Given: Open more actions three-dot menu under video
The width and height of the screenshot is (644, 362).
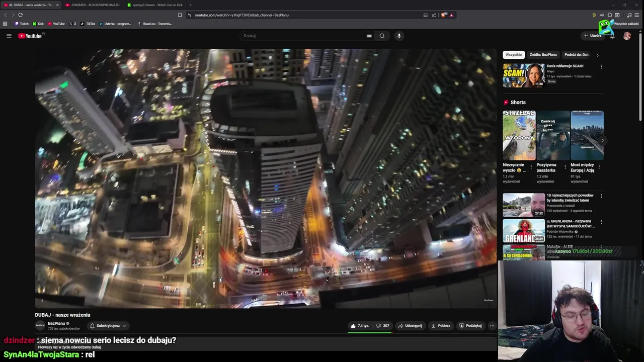Looking at the screenshot, I should 492,326.
